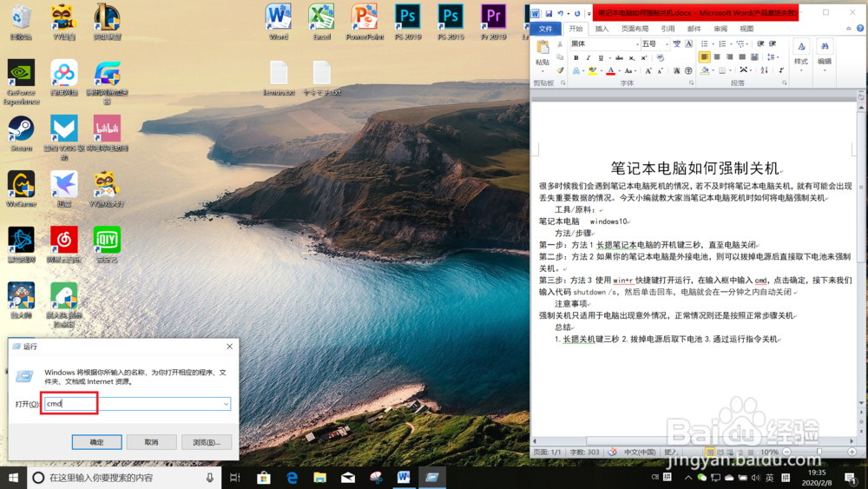Viewport: 868px width, 489px height.
Task: Open the font size dropdown showing 五号
Action: (667, 43)
